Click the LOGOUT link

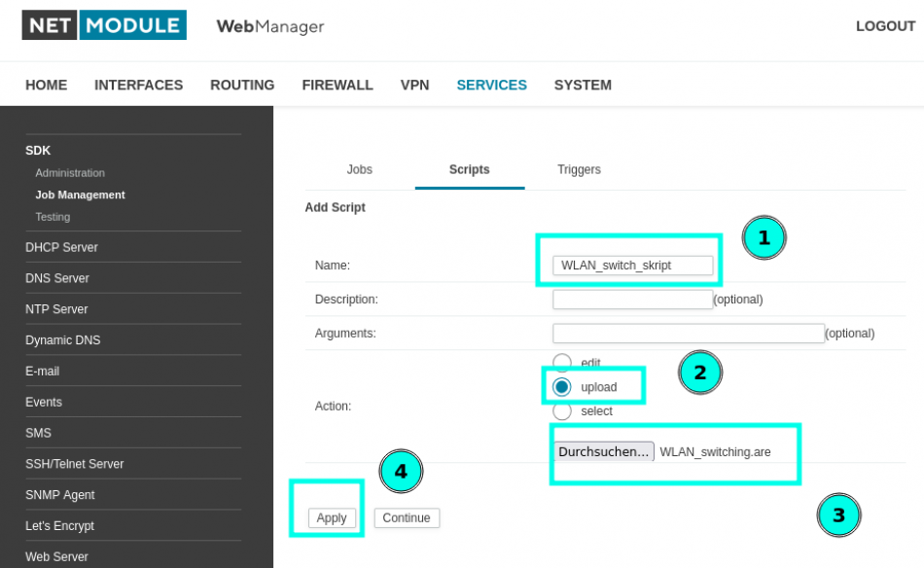point(886,26)
